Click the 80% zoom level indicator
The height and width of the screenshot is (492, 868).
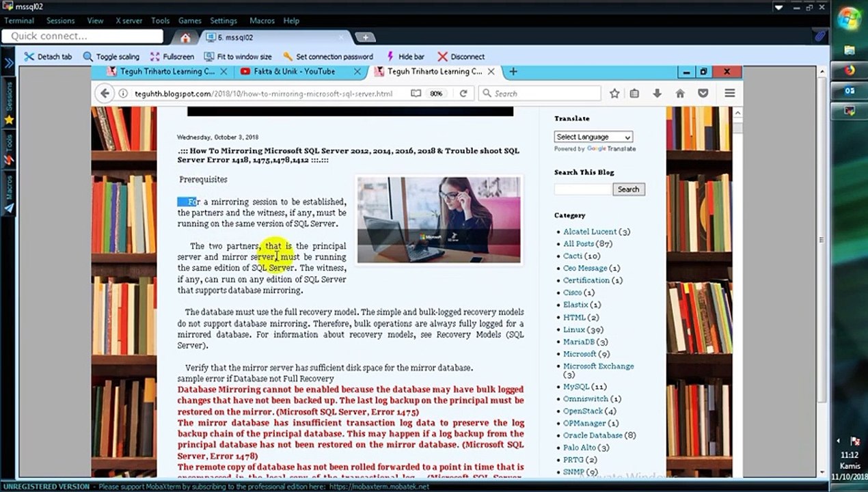click(436, 94)
